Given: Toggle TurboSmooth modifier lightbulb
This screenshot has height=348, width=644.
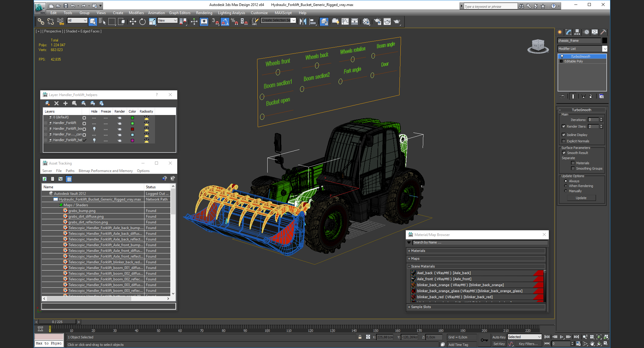Looking at the screenshot, I should point(562,56).
